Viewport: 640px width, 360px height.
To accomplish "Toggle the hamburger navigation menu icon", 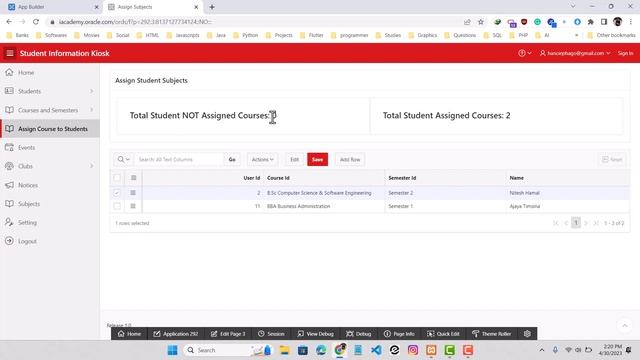I will [10, 53].
